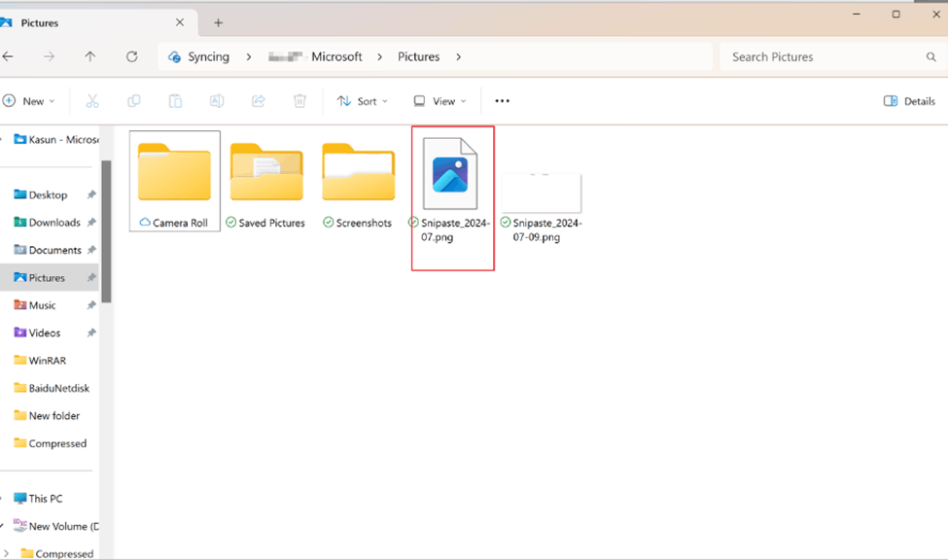Open the See more ellipsis menu

(503, 101)
